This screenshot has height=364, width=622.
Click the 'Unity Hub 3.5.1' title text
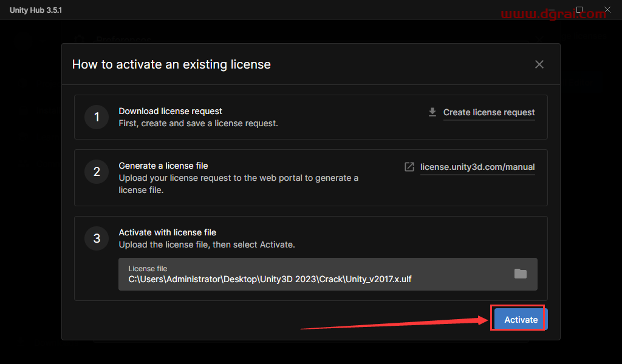(36, 10)
